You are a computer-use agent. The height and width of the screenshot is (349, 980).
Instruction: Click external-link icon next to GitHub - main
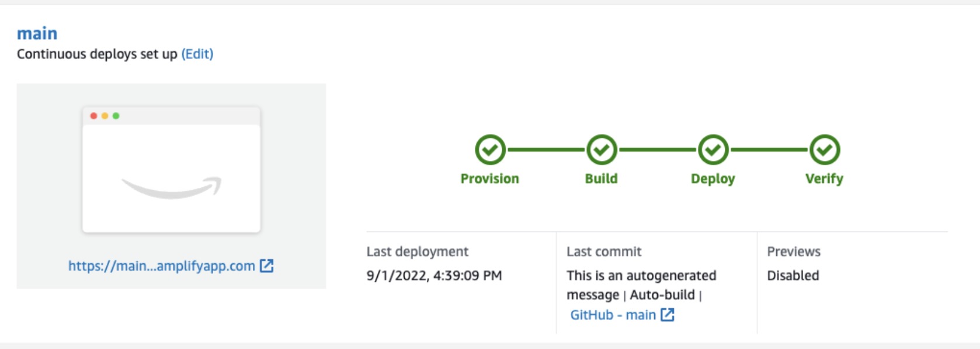[668, 315]
